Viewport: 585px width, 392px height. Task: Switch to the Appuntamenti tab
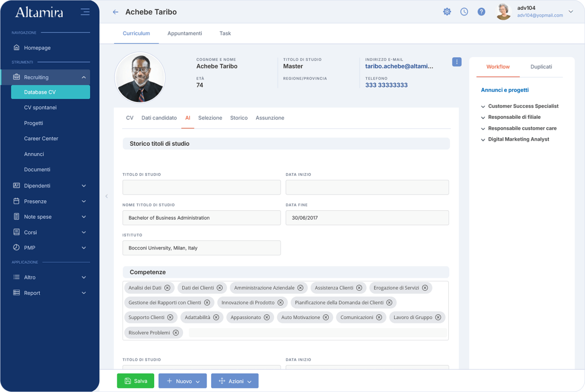[185, 33]
